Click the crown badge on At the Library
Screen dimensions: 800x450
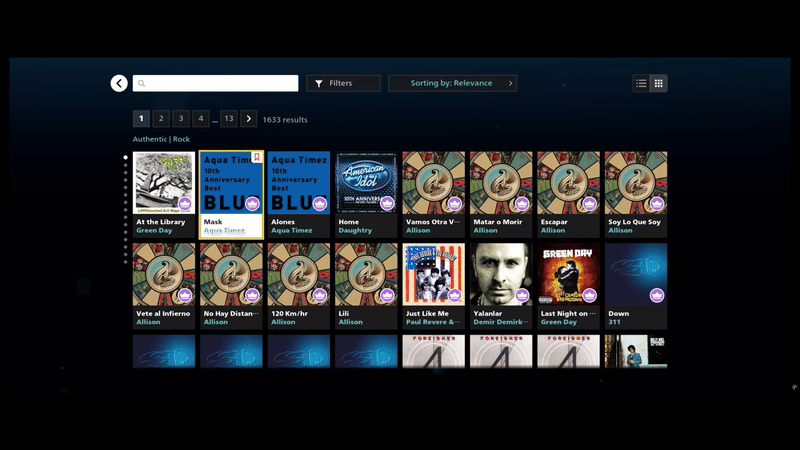[x=184, y=204]
